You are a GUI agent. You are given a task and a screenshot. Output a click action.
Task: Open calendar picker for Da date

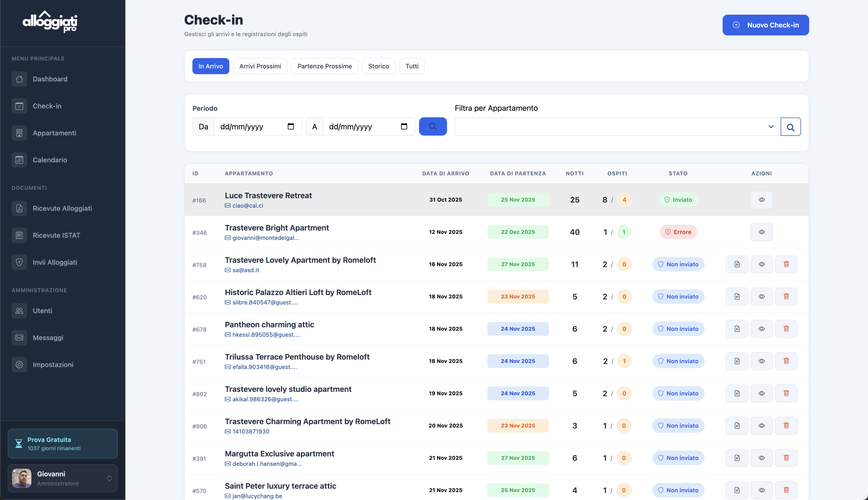click(x=291, y=126)
